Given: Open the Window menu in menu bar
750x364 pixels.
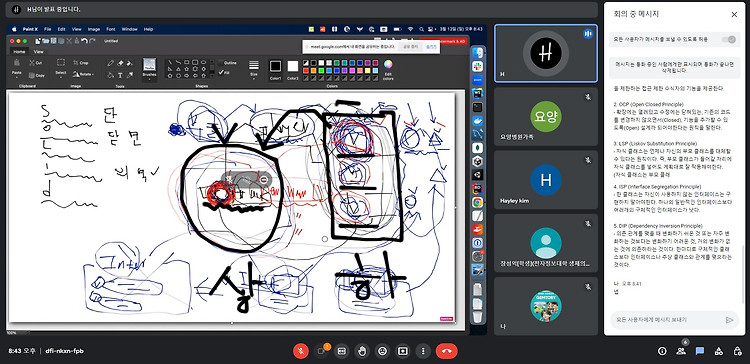Looking at the screenshot, I should pos(130,29).
